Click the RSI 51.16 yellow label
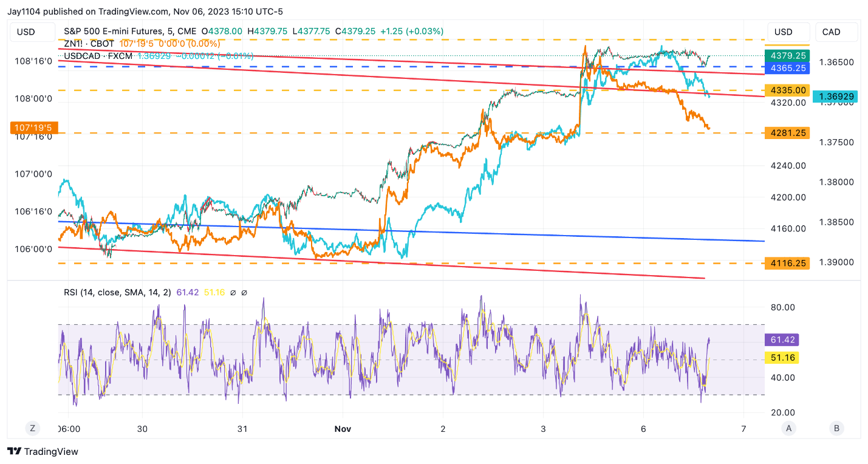The height and width of the screenshot is (464, 868). click(x=781, y=358)
